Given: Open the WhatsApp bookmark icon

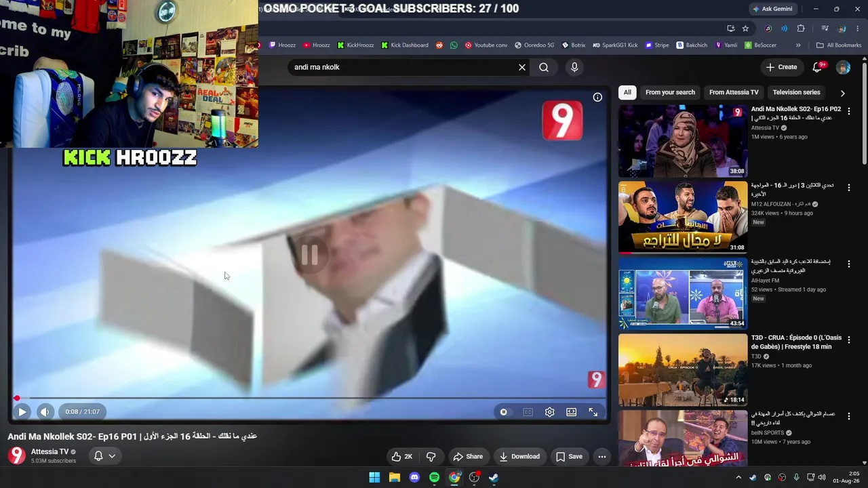Looking at the screenshot, I should [x=454, y=45].
